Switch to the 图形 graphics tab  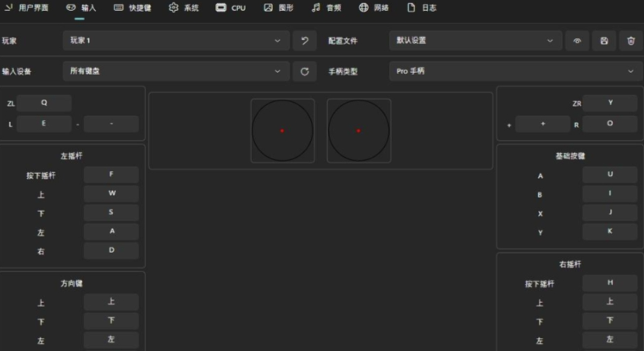coord(279,8)
